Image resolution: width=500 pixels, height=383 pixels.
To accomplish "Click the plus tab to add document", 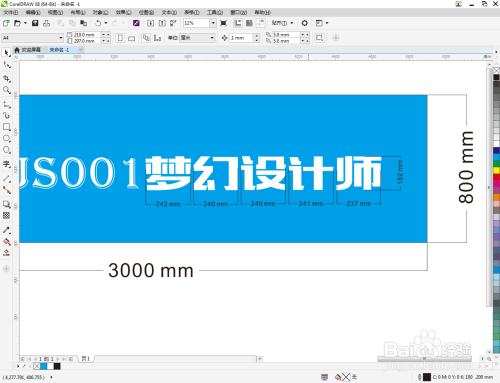I will (81, 50).
